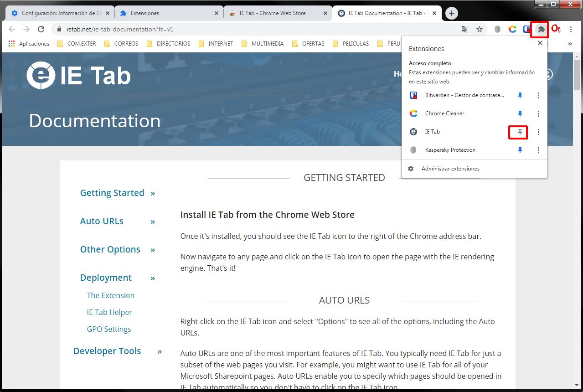Open the OFERTAS bookmarks folder
The height and width of the screenshot is (392, 583).
coord(308,44)
